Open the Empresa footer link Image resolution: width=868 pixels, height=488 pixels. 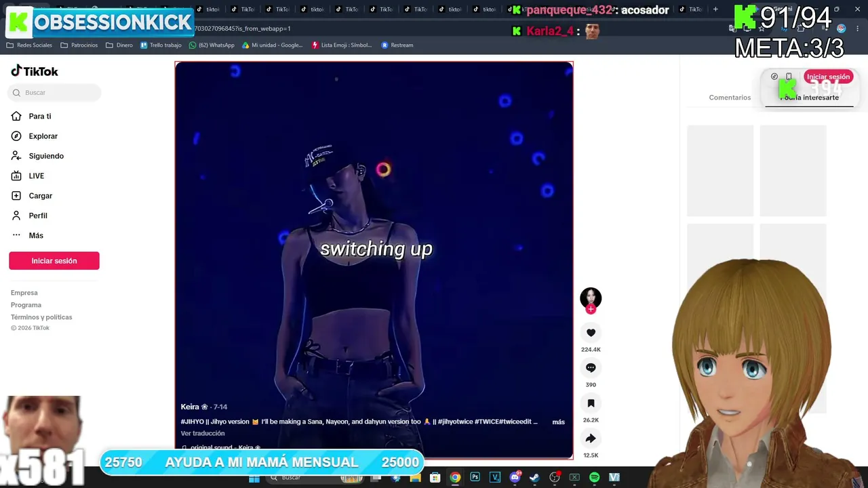(24, 293)
